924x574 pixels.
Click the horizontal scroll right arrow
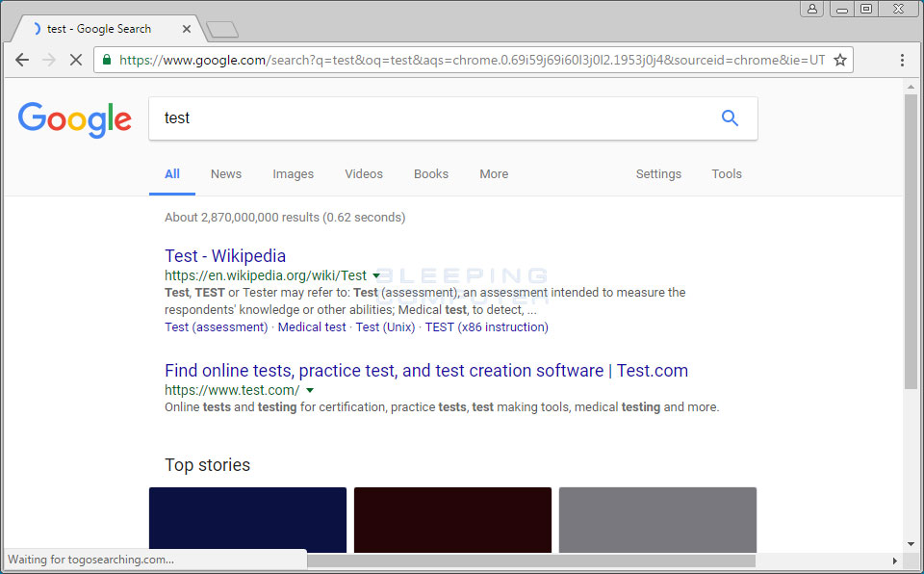point(894,561)
